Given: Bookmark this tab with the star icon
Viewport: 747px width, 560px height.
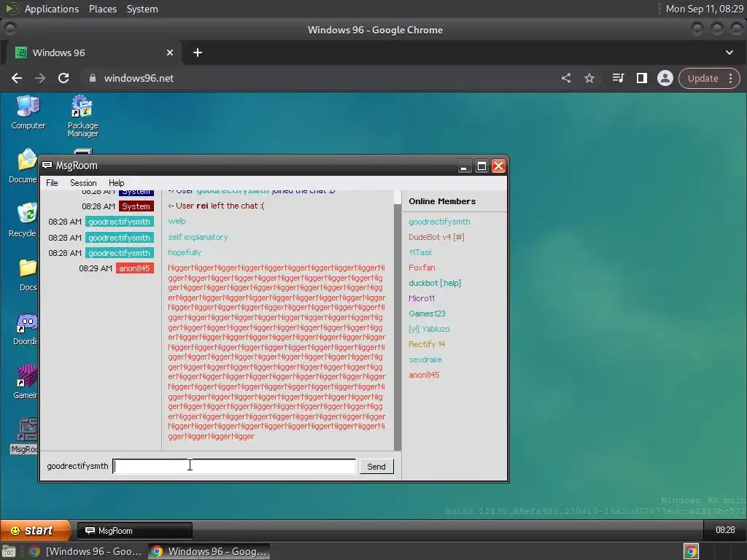Looking at the screenshot, I should [x=589, y=78].
